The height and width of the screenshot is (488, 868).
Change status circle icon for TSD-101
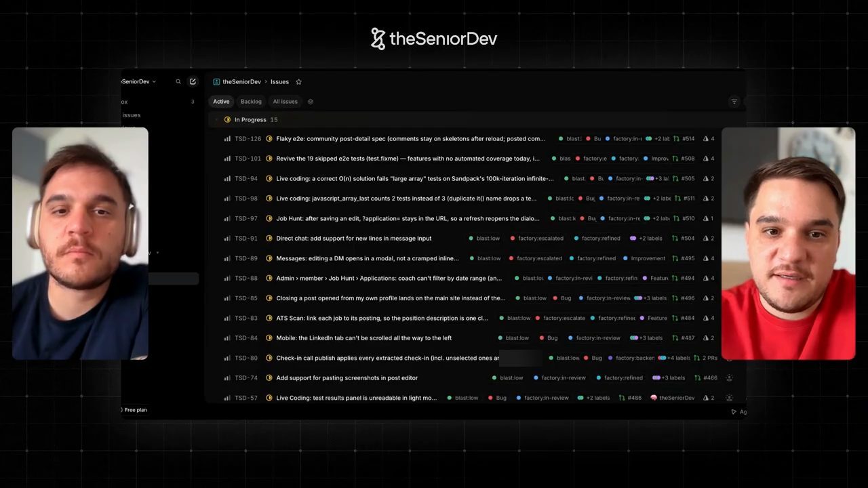pos(269,159)
